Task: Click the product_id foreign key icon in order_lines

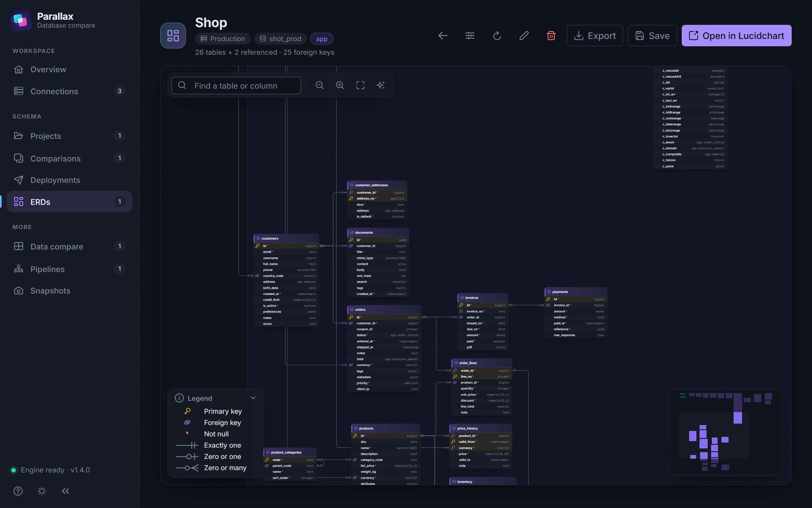Action: [455, 383]
